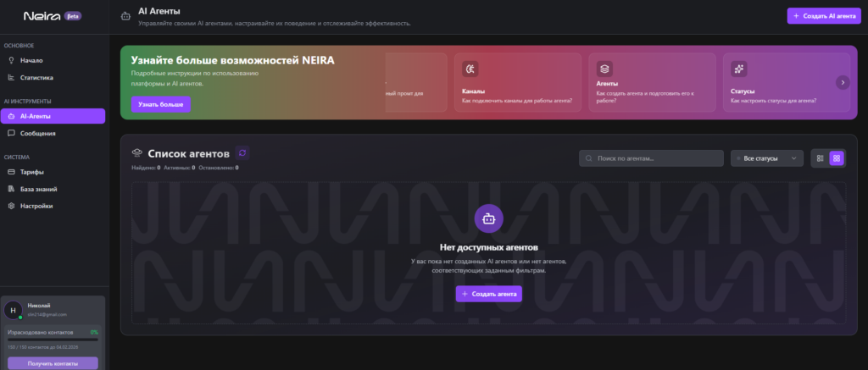Viewport: 868px width, 370px height.
Task: Click the Найдено: 0 counter
Action: pos(146,167)
